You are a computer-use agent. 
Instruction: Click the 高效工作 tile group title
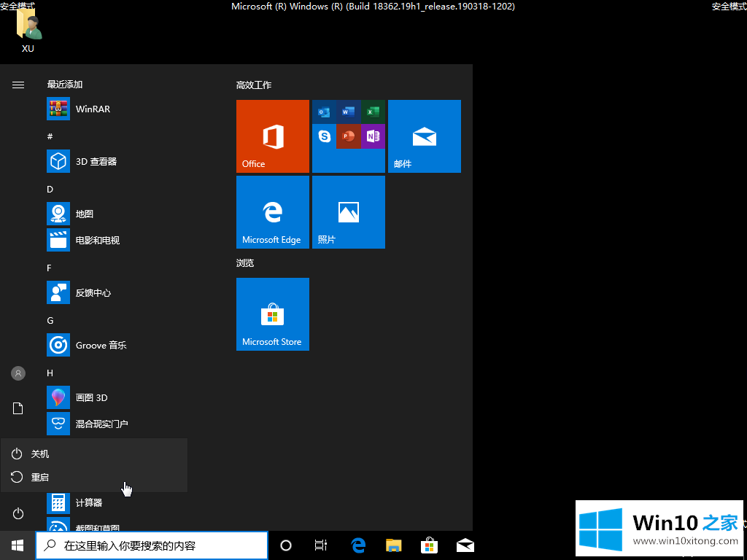[253, 85]
